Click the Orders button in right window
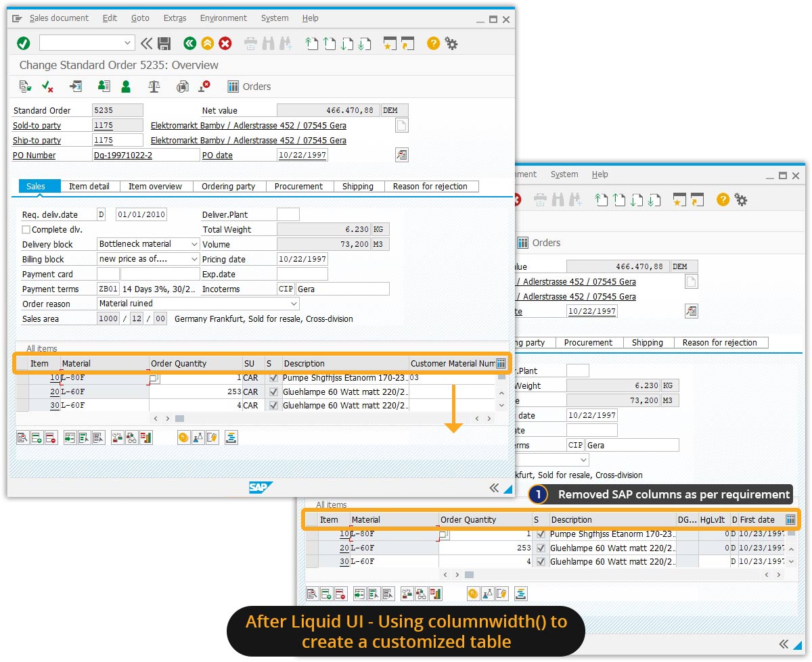 (x=539, y=243)
